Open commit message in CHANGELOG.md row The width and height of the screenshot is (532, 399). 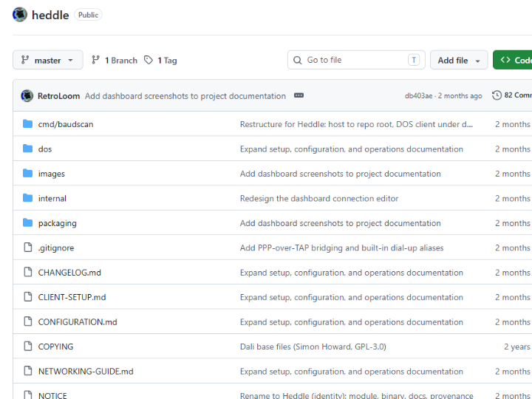(352, 273)
